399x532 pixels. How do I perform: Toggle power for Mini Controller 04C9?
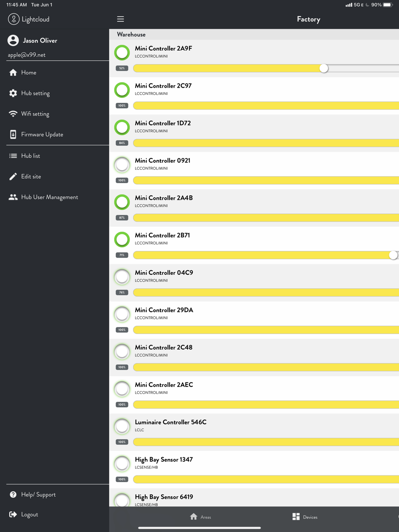tap(122, 277)
